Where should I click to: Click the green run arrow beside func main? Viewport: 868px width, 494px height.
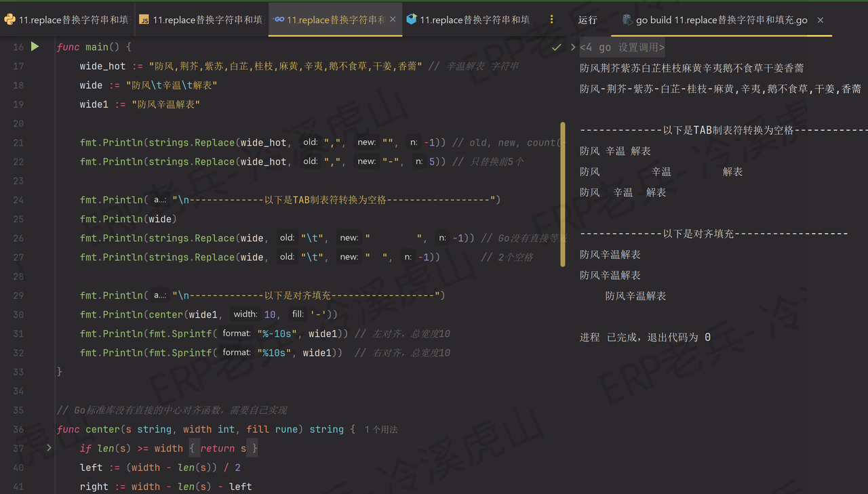[35, 47]
